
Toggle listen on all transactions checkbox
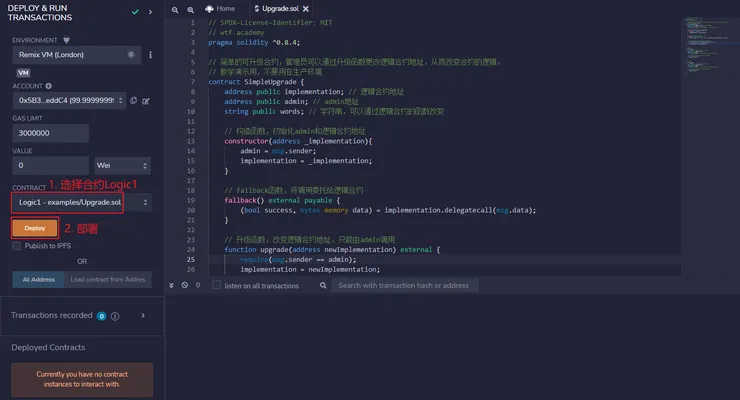[x=216, y=285]
